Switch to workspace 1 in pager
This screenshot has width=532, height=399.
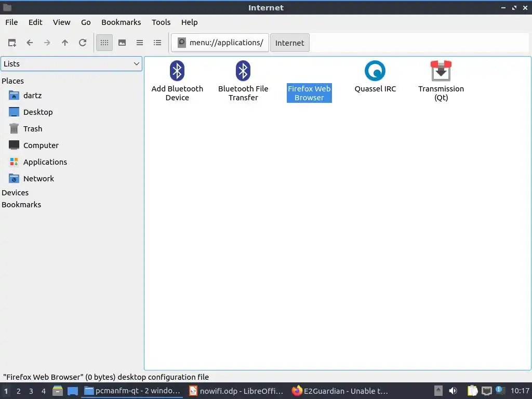pyautogui.click(x=6, y=391)
